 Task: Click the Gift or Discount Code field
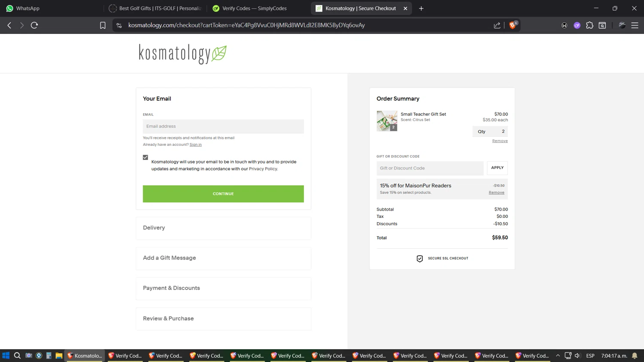tap(430, 168)
